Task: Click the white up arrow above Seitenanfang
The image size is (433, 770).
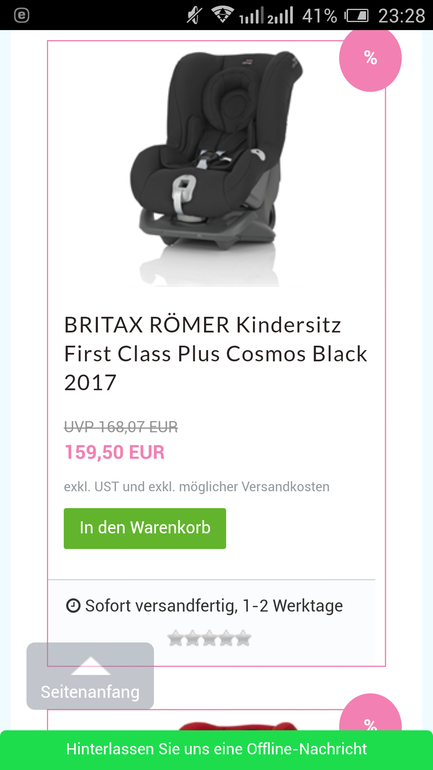Action: [x=90, y=666]
